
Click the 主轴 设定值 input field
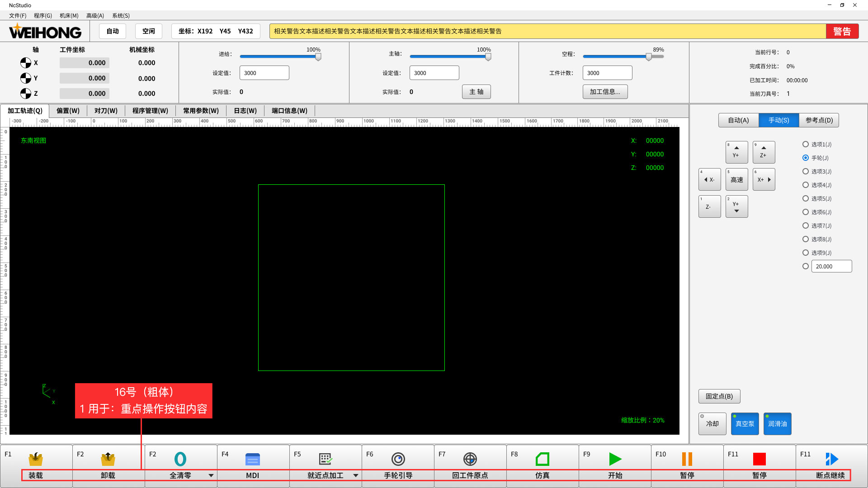[434, 73]
